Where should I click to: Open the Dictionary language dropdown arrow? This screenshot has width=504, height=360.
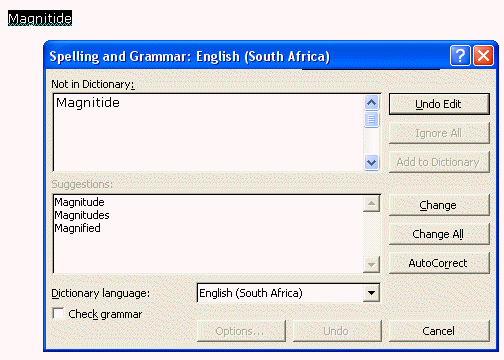coord(371,293)
